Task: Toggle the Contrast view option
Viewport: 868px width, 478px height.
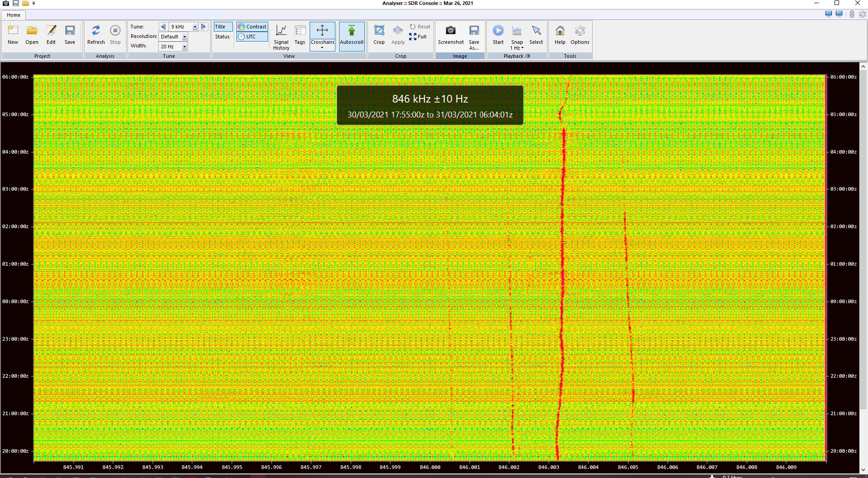Action: (252, 27)
